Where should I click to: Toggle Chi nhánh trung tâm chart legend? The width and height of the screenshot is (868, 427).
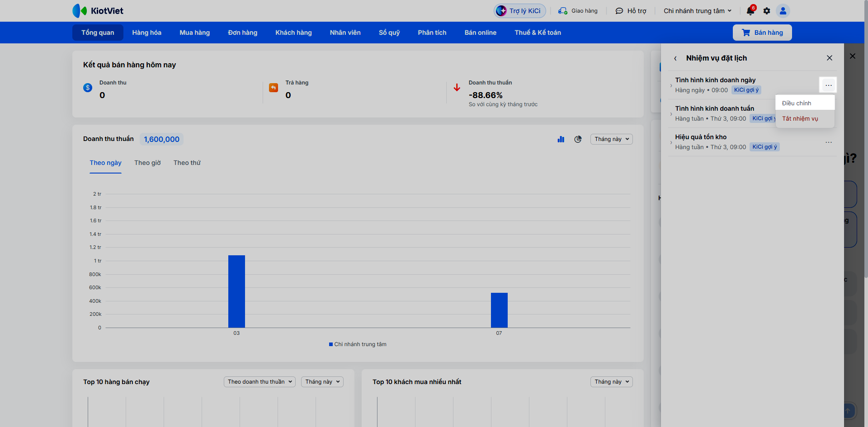point(358,344)
